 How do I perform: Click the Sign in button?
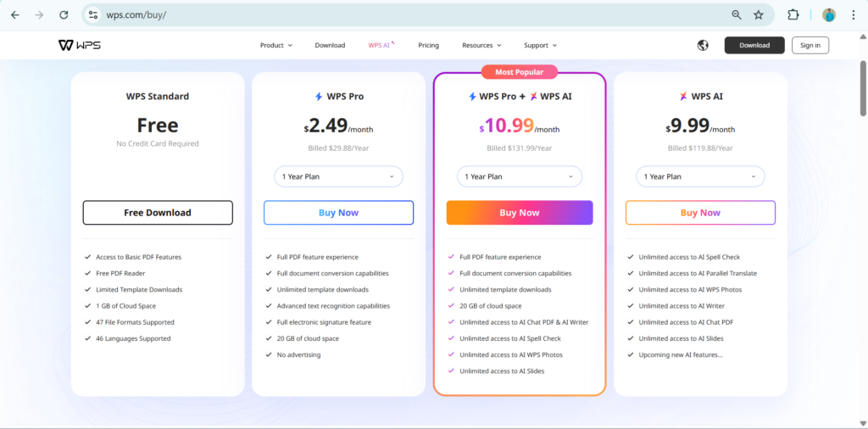[x=810, y=46]
